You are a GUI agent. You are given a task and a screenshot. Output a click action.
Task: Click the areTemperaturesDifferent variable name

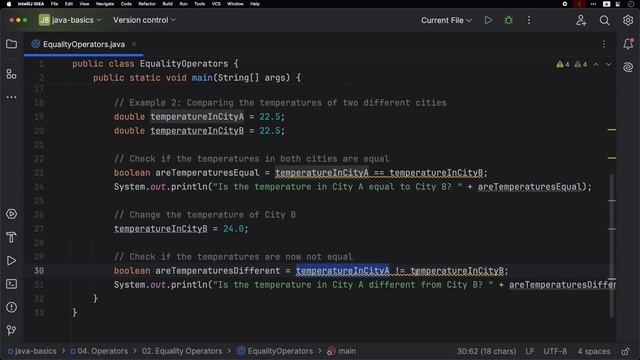[x=218, y=271]
